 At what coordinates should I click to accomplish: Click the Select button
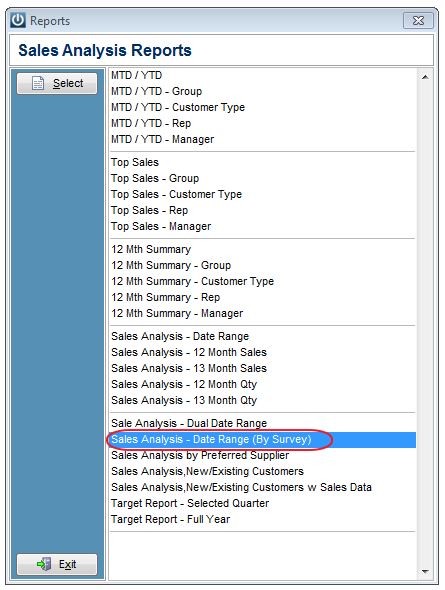[x=57, y=83]
